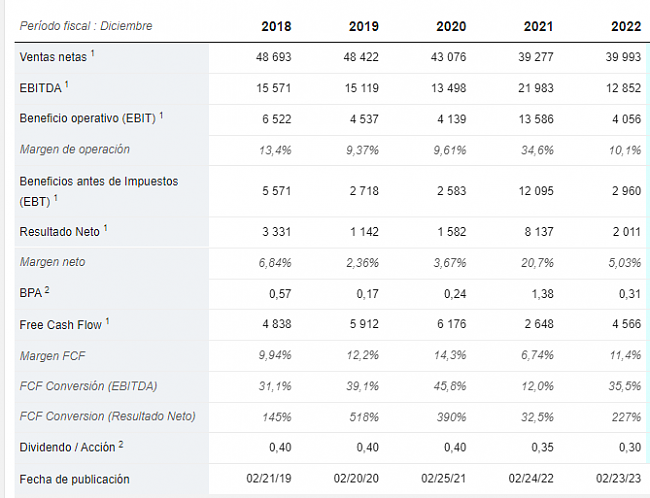
Task: Click the 'Fecha de publicación' row label
Action: point(75,479)
